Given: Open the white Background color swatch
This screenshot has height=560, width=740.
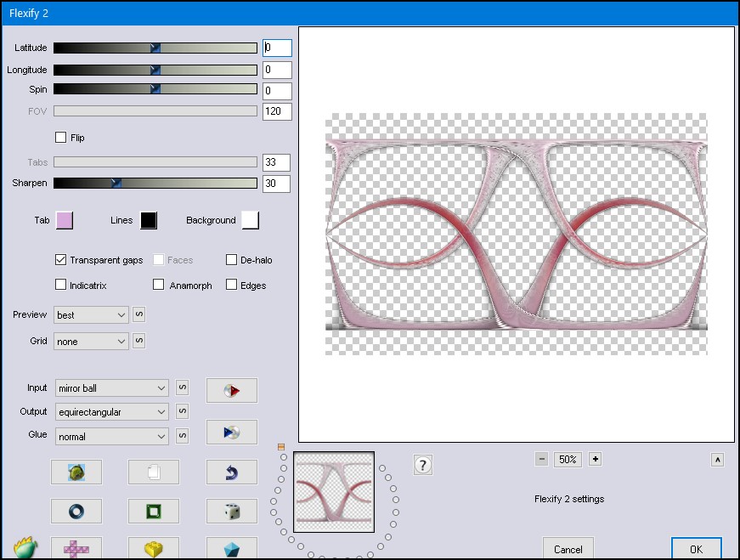Looking at the screenshot, I should [x=251, y=220].
